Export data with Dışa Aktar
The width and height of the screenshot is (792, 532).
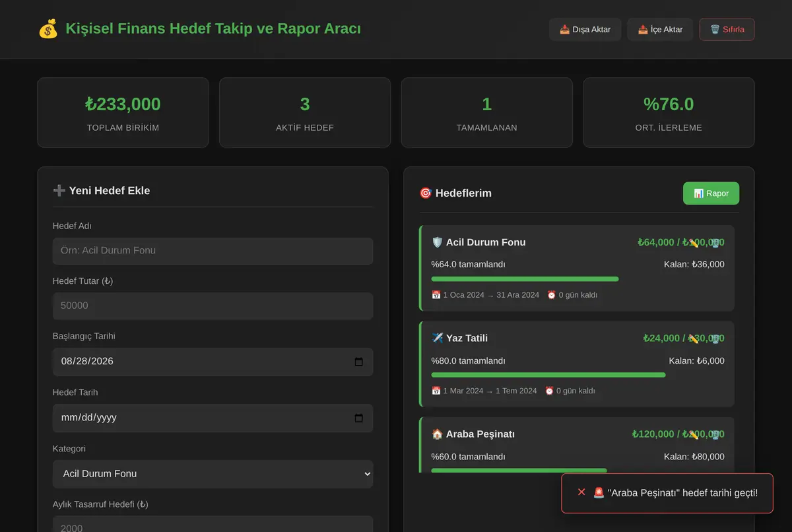[585, 30]
